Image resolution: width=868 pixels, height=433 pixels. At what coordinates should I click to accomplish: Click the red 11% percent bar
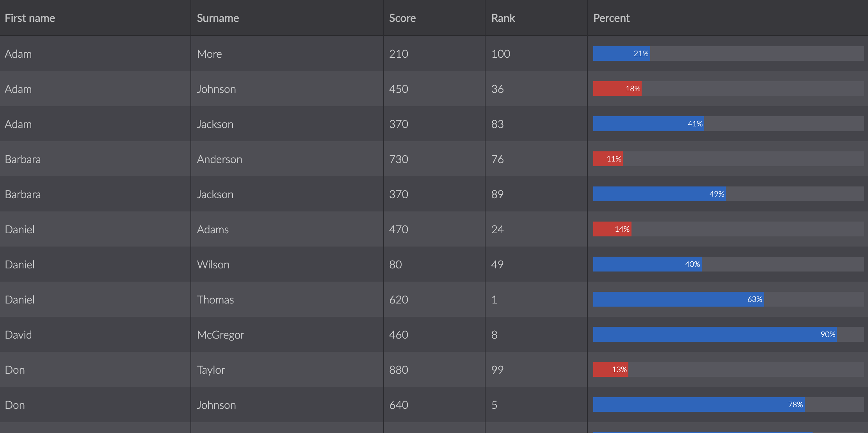[x=608, y=159]
